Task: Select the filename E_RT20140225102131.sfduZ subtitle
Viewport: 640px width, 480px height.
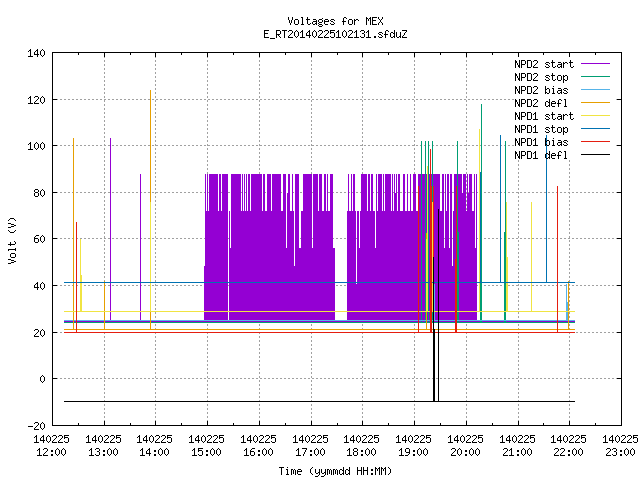Action: [x=335, y=34]
